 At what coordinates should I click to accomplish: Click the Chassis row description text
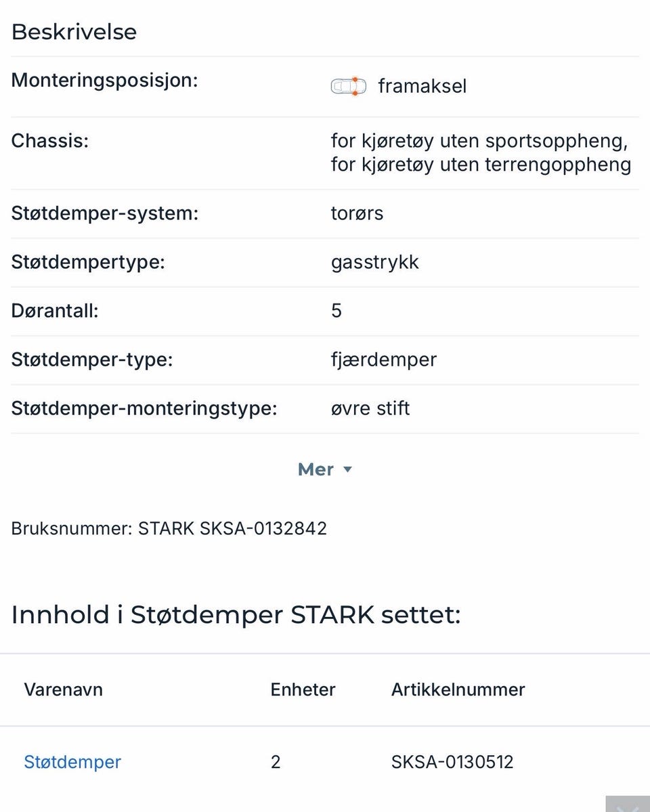click(x=481, y=153)
